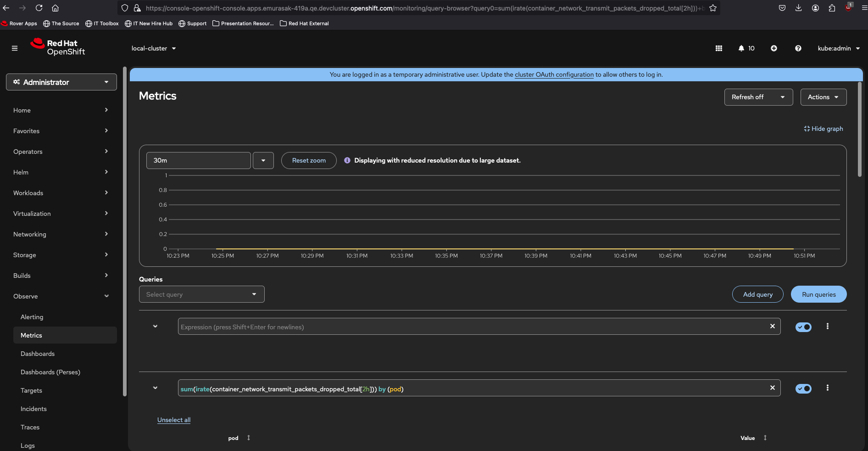Click the Add query button
Screen dimensions: 868x451
(758, 294)
